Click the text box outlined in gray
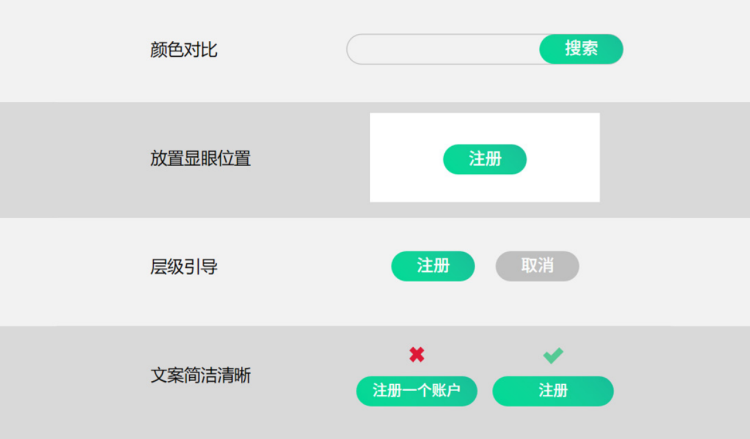 [443, 49]
